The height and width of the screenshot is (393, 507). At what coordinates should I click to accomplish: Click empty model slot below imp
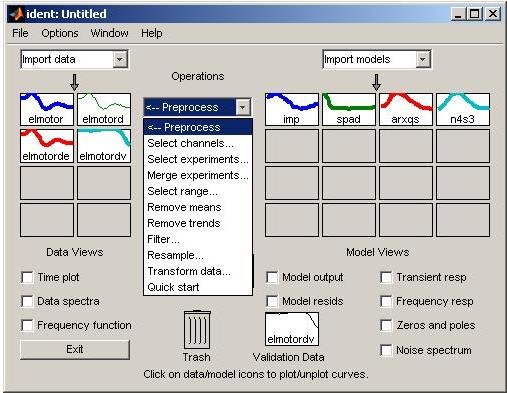pyautogui.click(x=292, y=146)
